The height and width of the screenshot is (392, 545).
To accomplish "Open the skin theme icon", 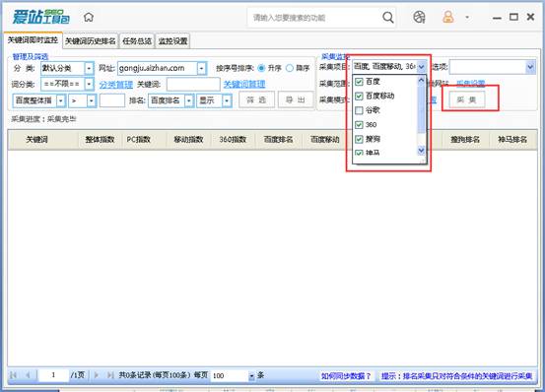I will (419, 17).
